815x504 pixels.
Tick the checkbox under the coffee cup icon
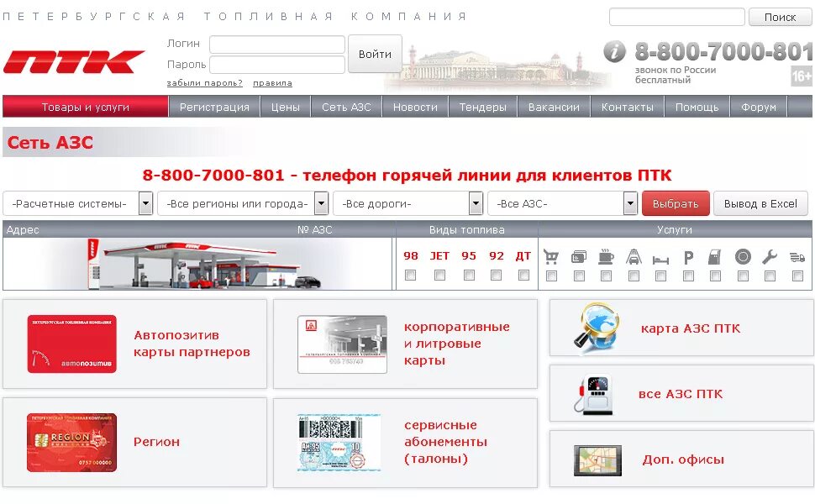[606, 276]
